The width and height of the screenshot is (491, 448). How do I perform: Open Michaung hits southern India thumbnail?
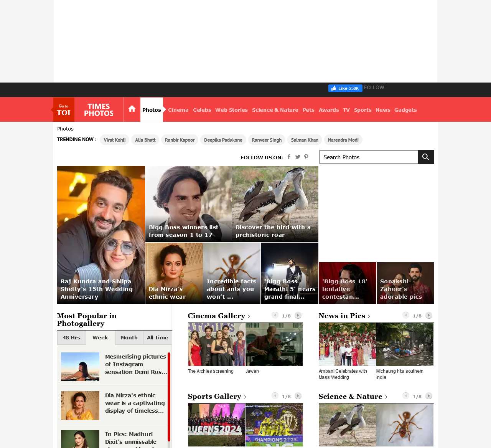click(405, 344)
